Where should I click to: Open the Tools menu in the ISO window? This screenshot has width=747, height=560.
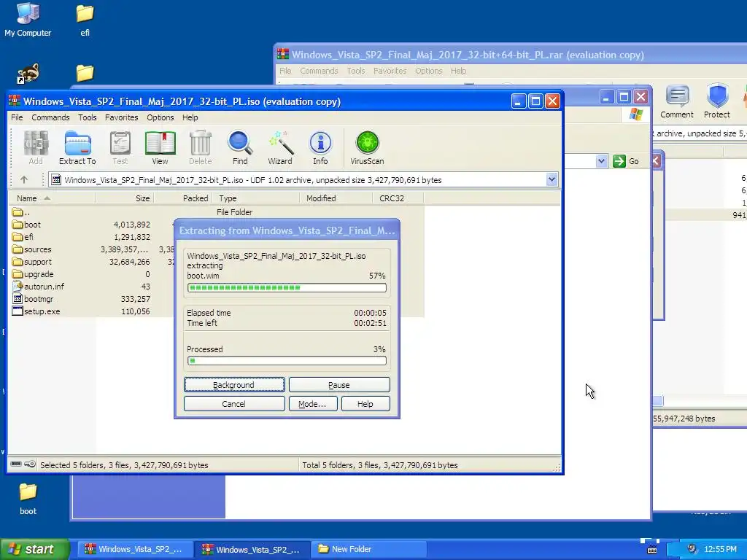(88, 117)
